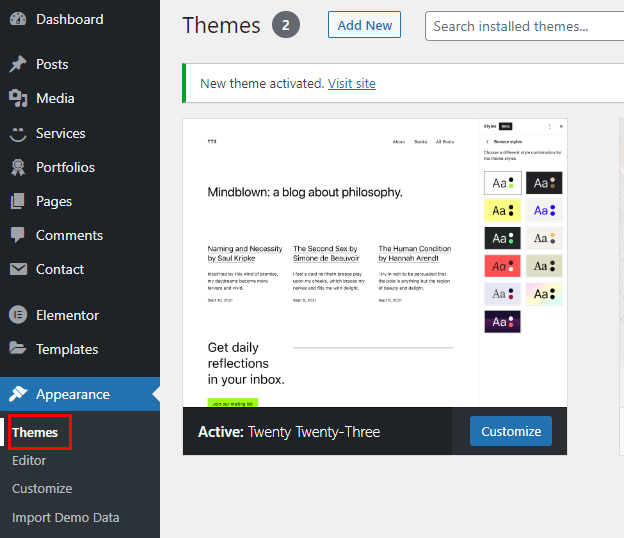The width and height of the screenshot is (624, 538).
Task: Click the Themes page heading
Action: [221, 25]
